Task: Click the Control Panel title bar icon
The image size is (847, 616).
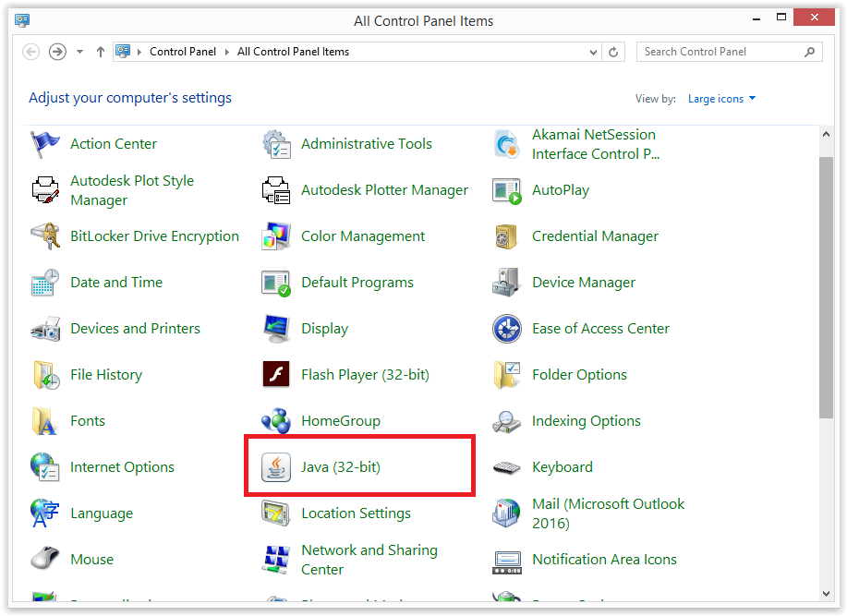Action: [x=22, y=21]
